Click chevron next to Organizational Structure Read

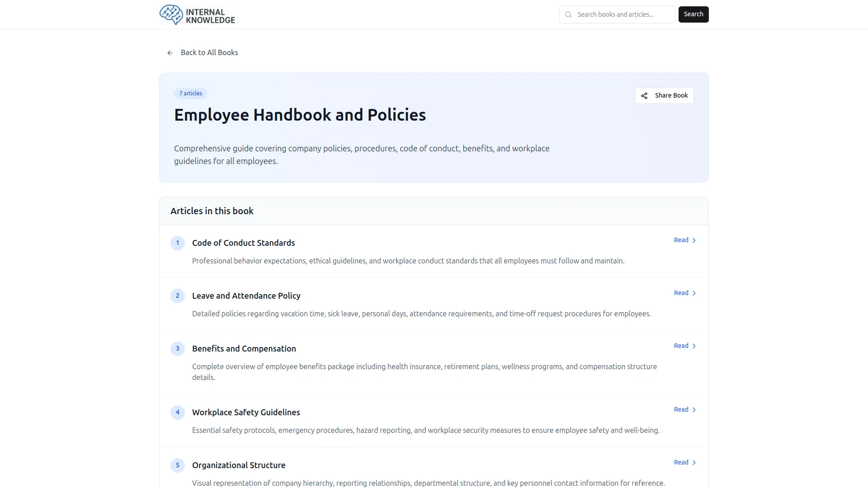pos(694,463)
